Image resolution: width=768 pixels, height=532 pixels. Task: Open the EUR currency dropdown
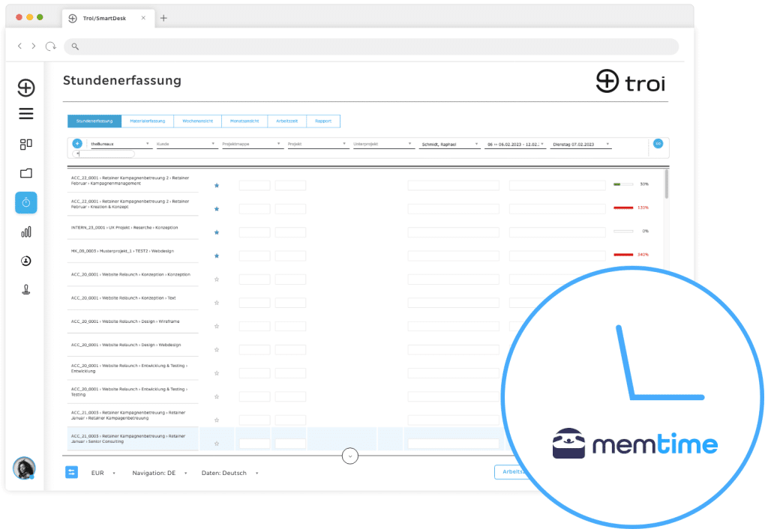point(103,473)
